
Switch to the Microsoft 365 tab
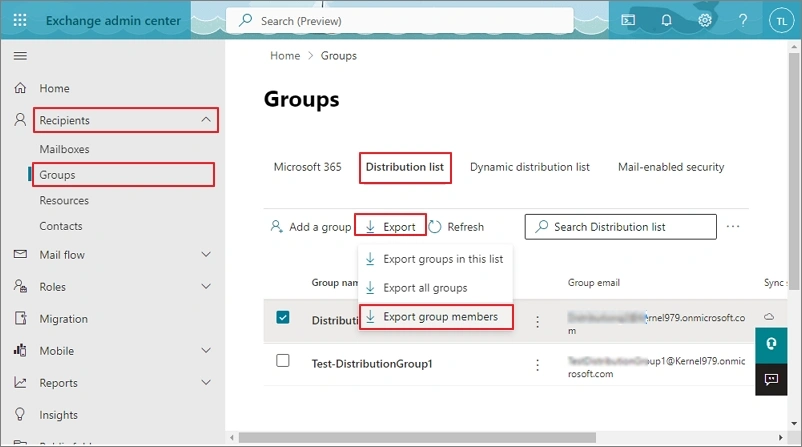pos(307,167)
